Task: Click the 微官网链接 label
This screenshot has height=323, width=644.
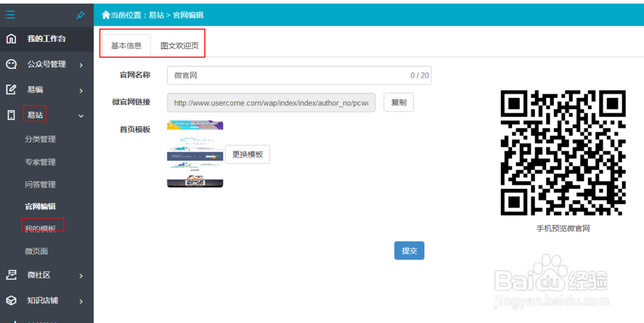Action: tap(131, 102)
